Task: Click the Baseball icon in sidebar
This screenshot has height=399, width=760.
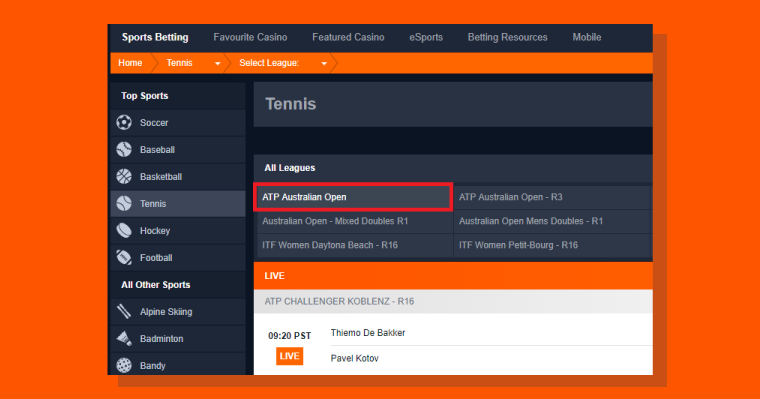Action: [124, 150]
